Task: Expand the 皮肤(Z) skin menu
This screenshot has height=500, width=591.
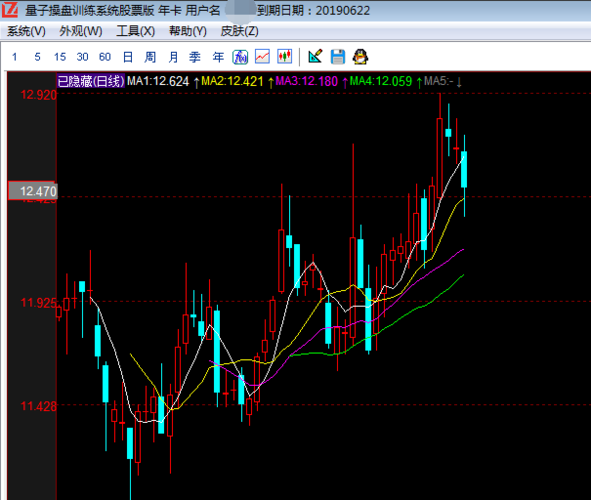Action: (240, 31)
